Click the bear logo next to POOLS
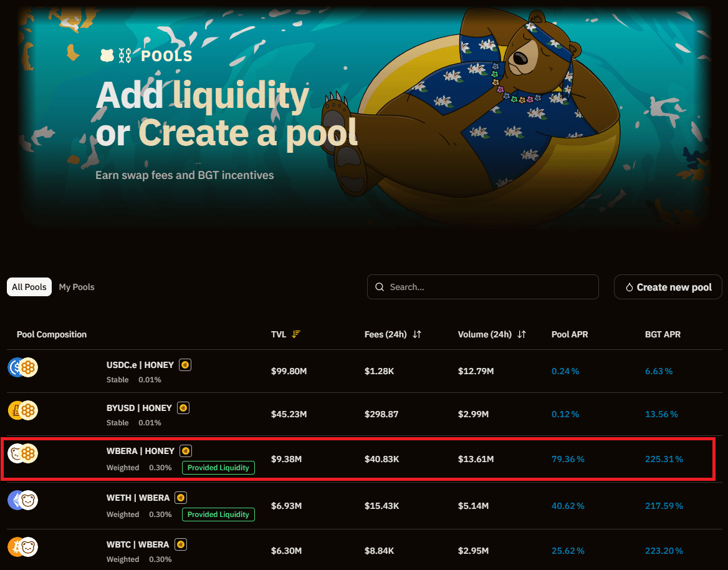 pos(107,56)
